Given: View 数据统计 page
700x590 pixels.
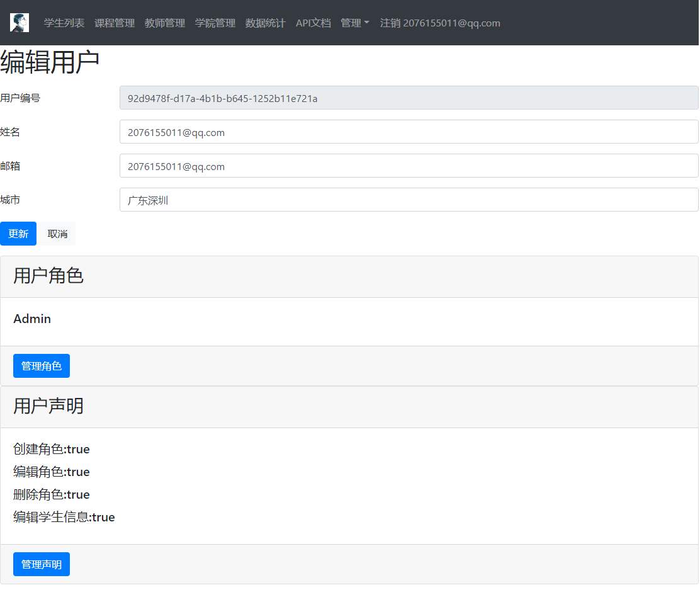Looking at the screenshot, I should click(266, 23).
